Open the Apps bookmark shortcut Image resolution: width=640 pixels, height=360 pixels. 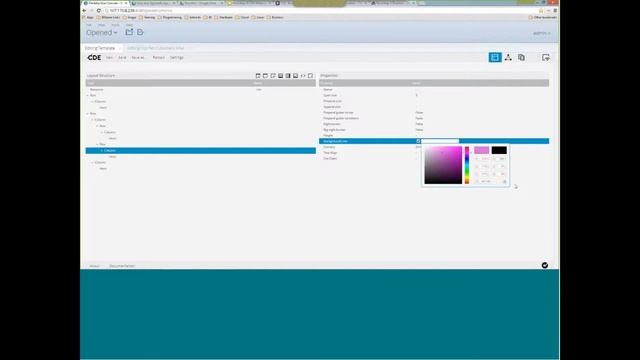point(88,18)
